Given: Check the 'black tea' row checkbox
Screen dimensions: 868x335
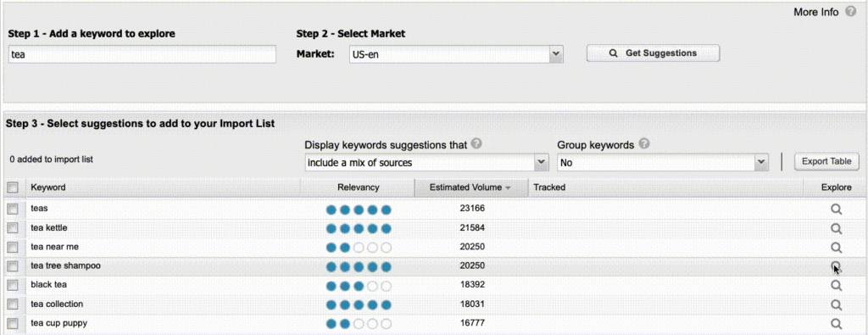Looking at the screenshot, I should coord(12,285).
